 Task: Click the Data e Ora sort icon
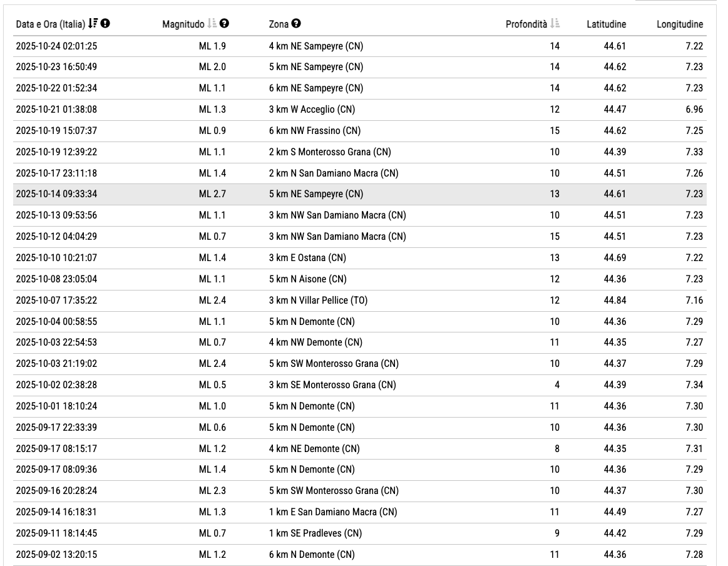(x=93, y=24)
